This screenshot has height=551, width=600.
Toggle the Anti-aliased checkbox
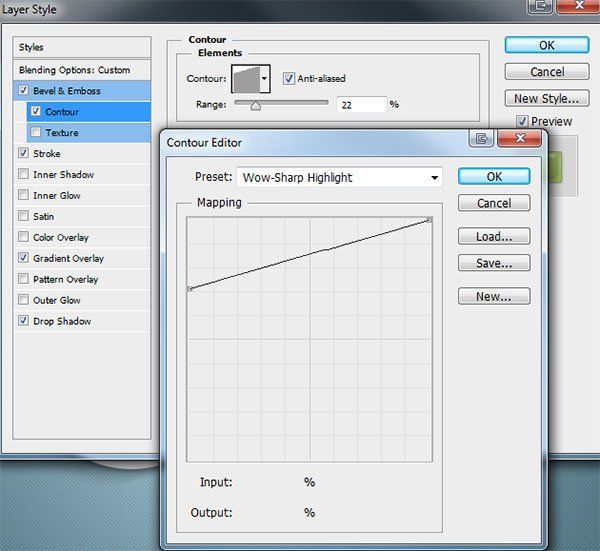pyautogui.click(x=289, y=78)
